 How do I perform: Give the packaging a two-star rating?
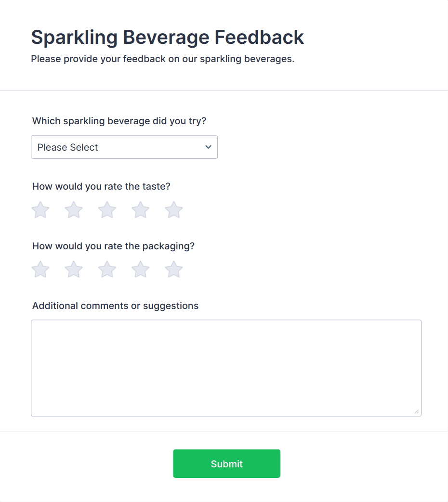point(74,270)
